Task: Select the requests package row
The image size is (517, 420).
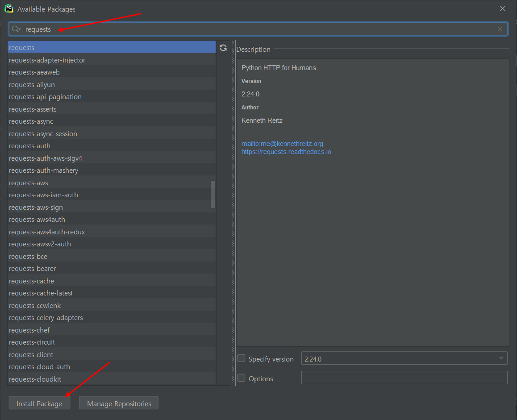Action: (112, 47)
